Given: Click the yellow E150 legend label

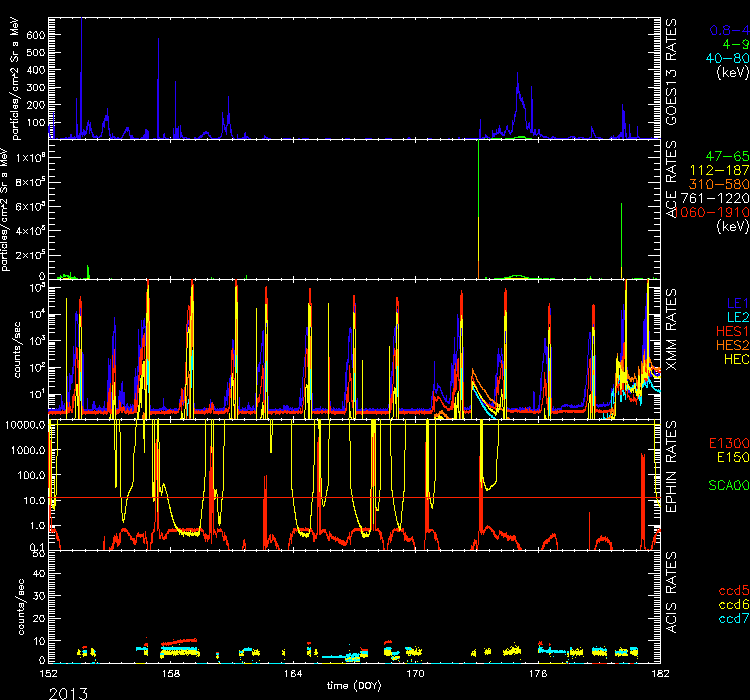Looking at the screenshot, I should [729, 456].
